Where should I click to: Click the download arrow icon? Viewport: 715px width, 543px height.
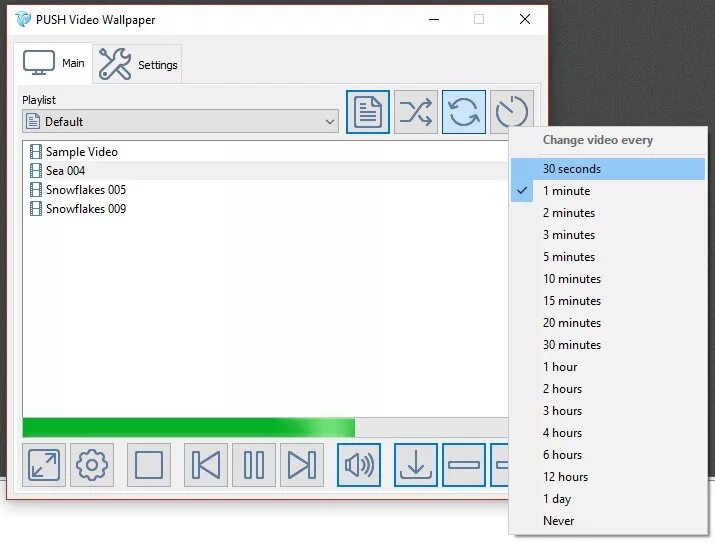(416, 465)
